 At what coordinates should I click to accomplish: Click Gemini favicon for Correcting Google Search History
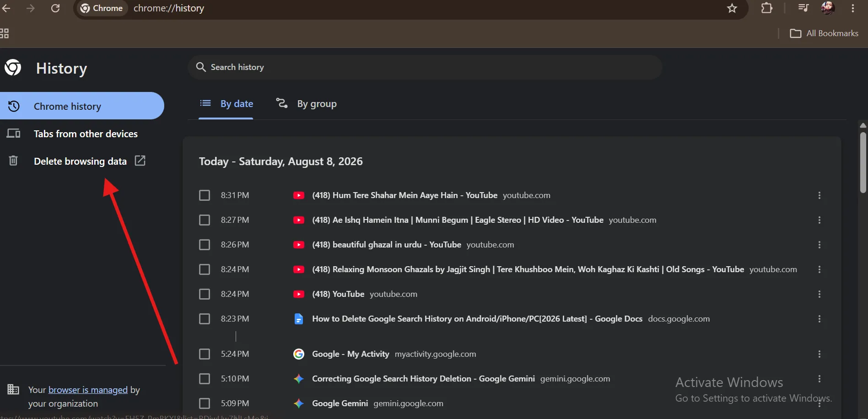(299, 379)
